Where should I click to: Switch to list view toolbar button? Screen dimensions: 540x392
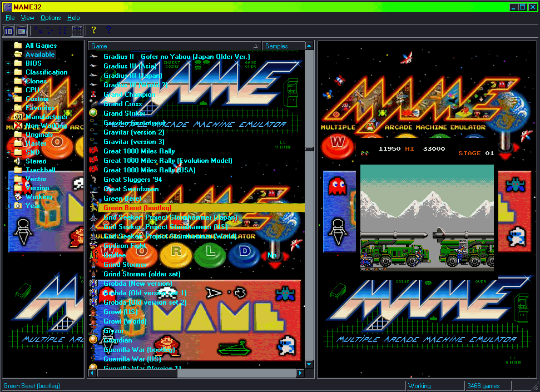63,31
